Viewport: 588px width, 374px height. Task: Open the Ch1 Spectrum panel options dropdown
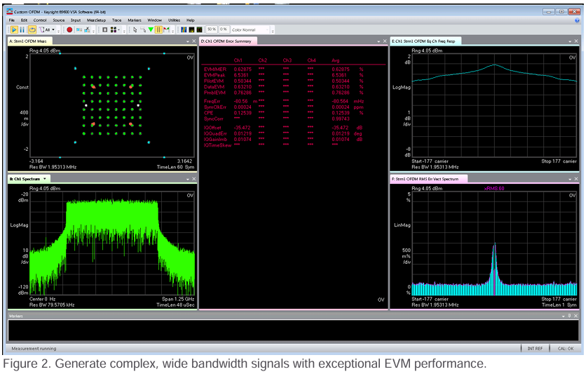(x=188, y=179)
